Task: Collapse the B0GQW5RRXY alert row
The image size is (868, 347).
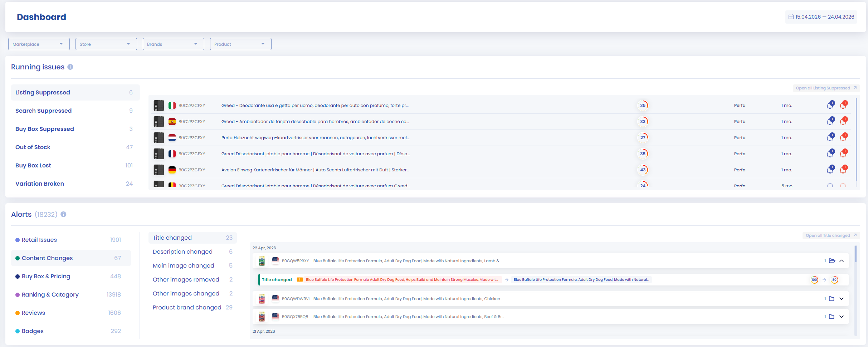Action: (x=842, y=261)
